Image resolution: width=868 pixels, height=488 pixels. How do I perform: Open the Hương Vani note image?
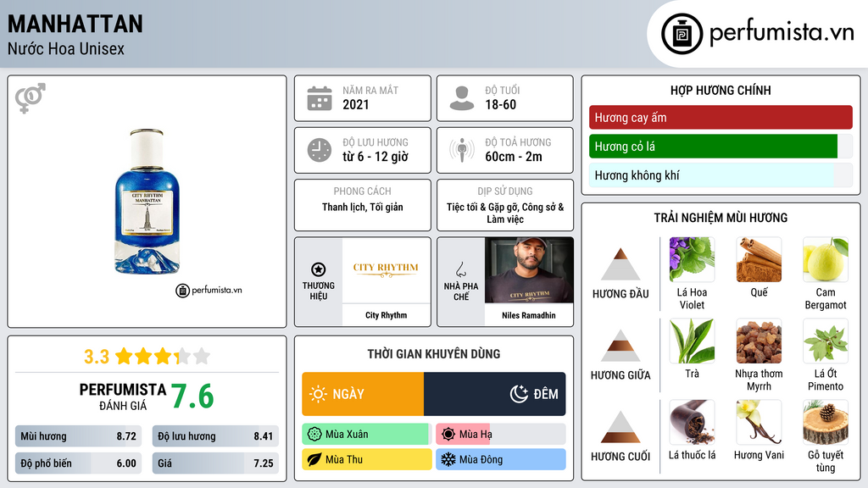(759, 422)
